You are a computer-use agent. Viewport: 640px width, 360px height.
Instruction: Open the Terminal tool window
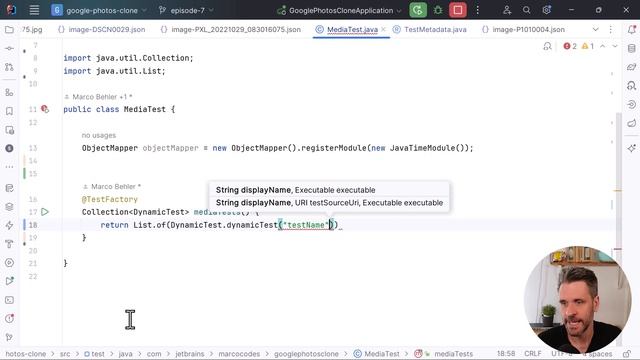9,300
